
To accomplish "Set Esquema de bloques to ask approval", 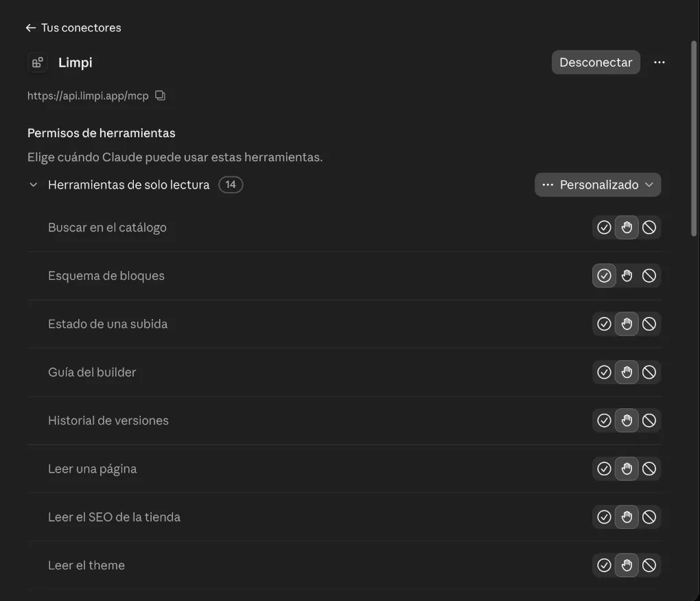I will [627, 276].
